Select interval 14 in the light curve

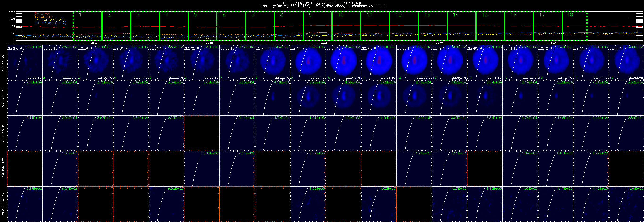[x=461, y=26]
